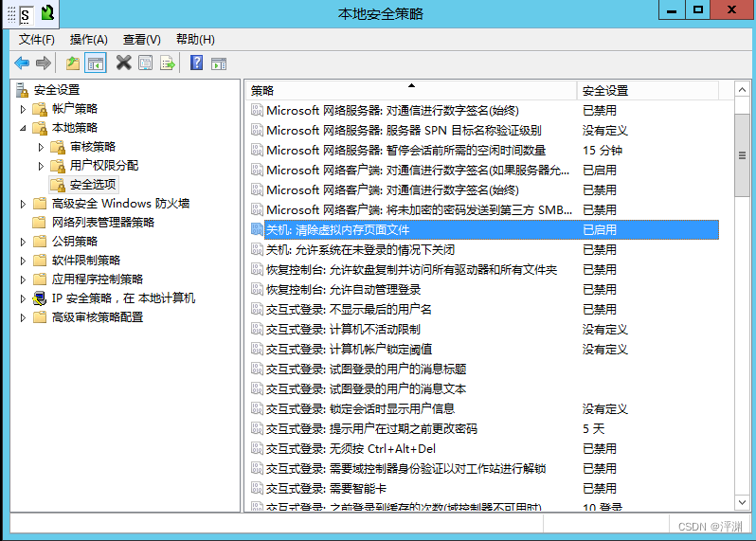Sort by the 安全设置 column header
756x541 pixels.
pos(648,91)
